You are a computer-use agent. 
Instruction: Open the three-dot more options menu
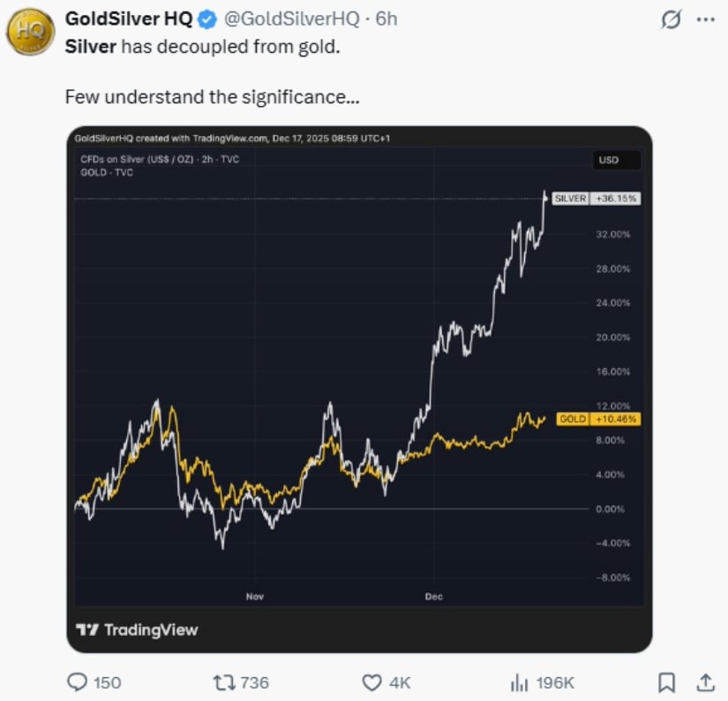(706, 19)
